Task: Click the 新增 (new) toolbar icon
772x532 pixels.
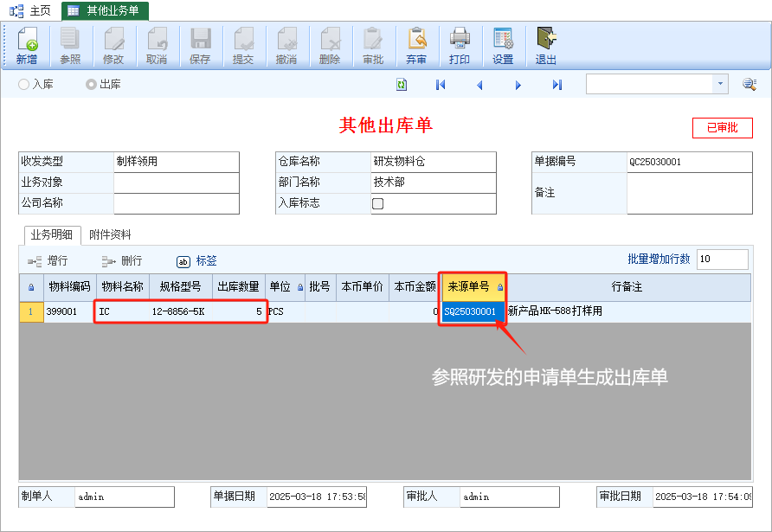Action: coord(27,45)
